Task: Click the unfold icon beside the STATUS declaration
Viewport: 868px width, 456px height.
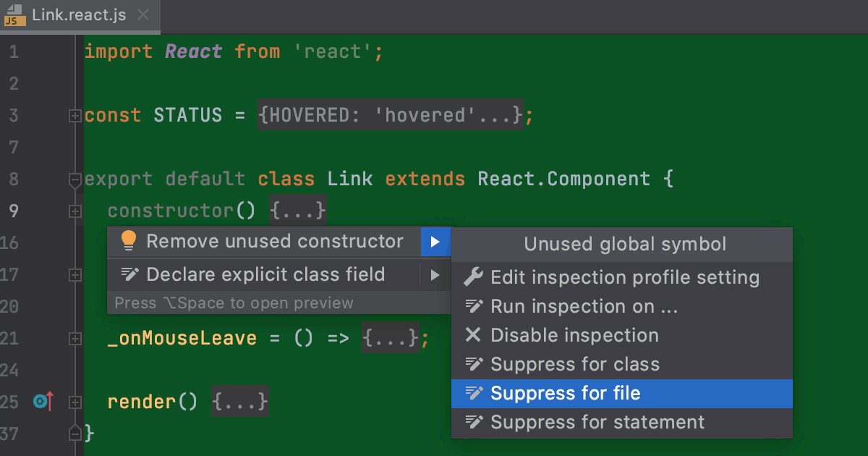Action: 75,115
